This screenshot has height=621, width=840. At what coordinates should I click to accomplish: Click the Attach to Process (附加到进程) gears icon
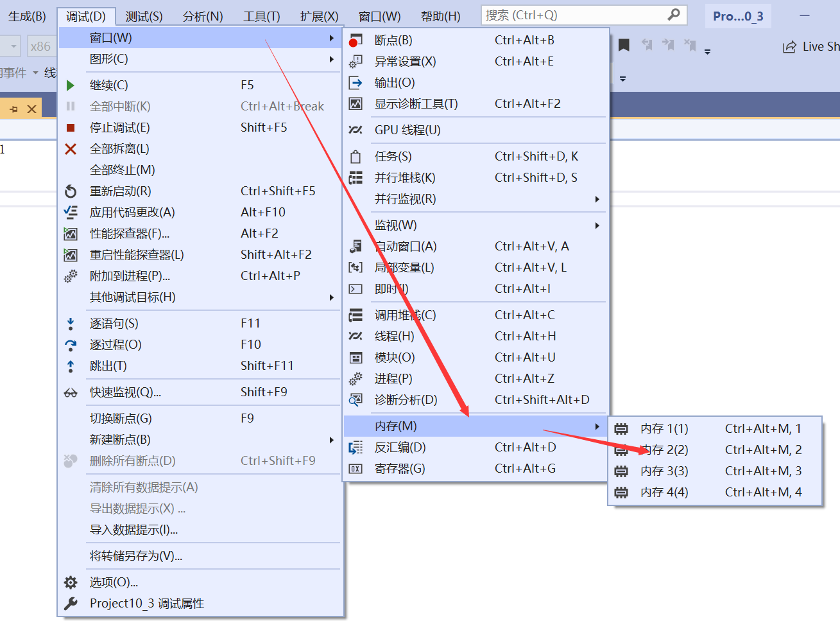(x=71, y=276)
